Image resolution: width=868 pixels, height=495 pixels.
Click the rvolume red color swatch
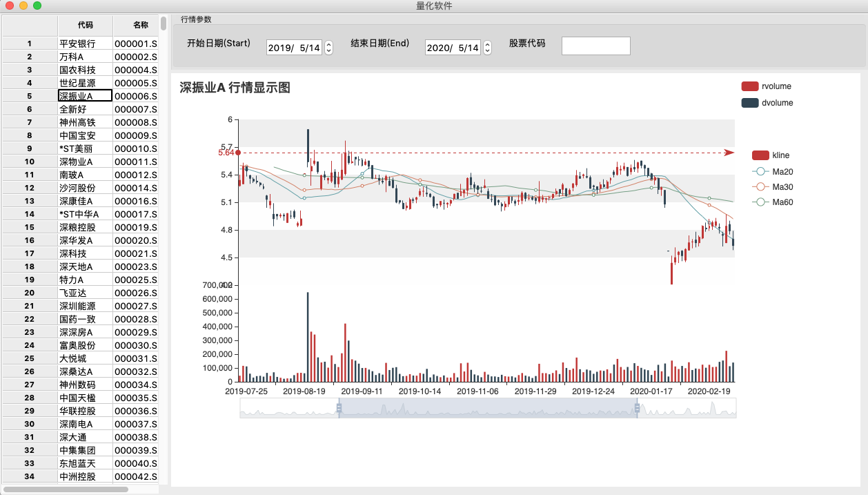(750, 86)
